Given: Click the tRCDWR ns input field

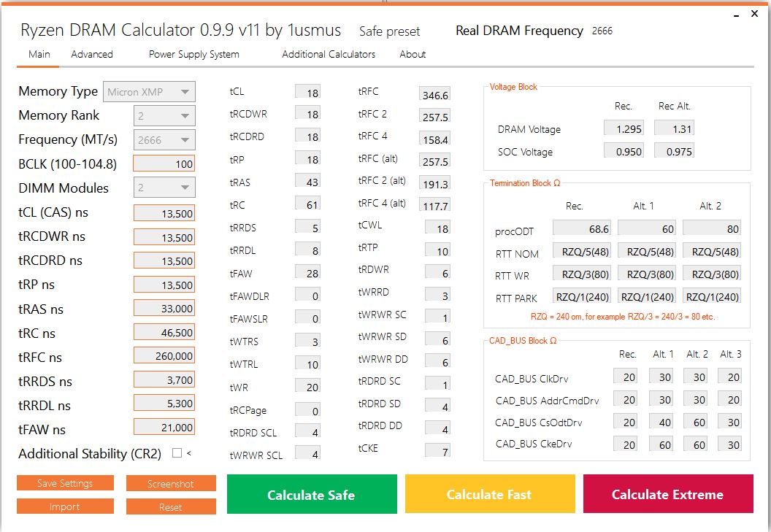Looking at the screenshot, I should (164, 237).
